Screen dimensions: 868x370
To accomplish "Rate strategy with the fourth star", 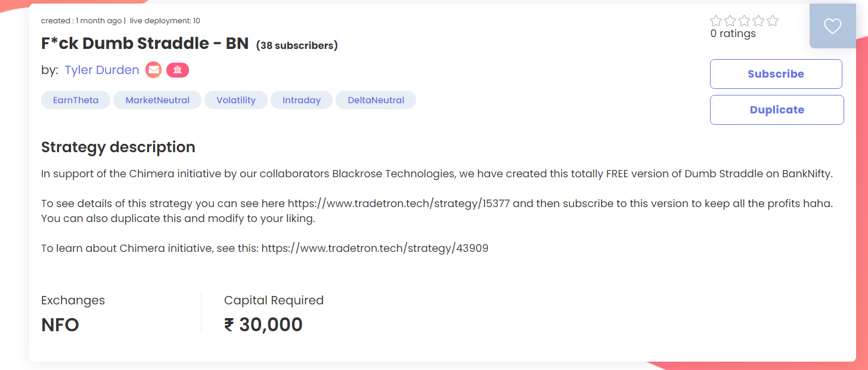I will click(x=758, y=21).
